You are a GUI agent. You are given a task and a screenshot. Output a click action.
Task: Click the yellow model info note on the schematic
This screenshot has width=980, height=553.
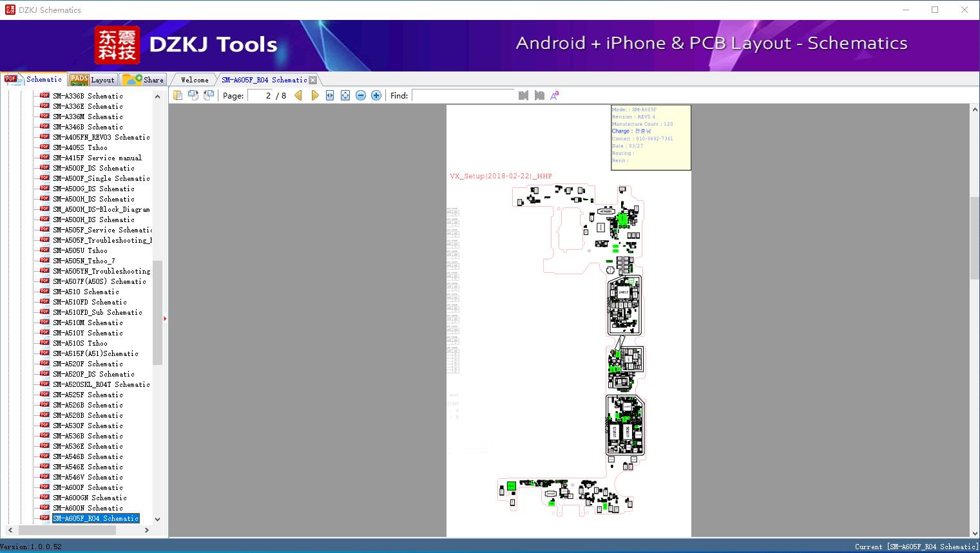651,138
